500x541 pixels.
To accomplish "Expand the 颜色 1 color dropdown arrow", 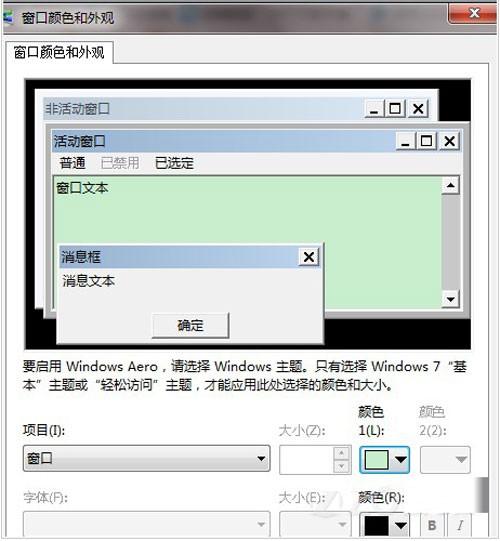I will 401,460.
